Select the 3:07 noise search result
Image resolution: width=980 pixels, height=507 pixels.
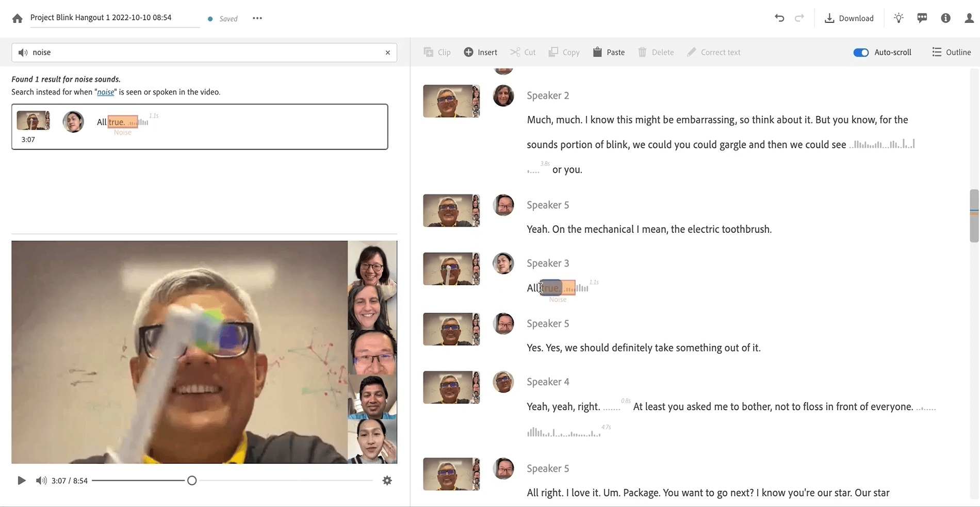tap(200, 127)
